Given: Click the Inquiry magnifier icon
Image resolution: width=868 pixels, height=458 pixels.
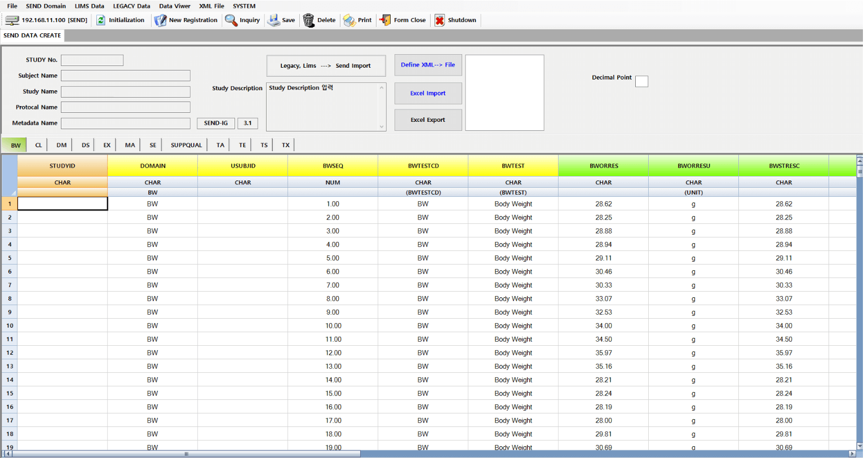Looking at the screenshot, I should tap(231, 20).
